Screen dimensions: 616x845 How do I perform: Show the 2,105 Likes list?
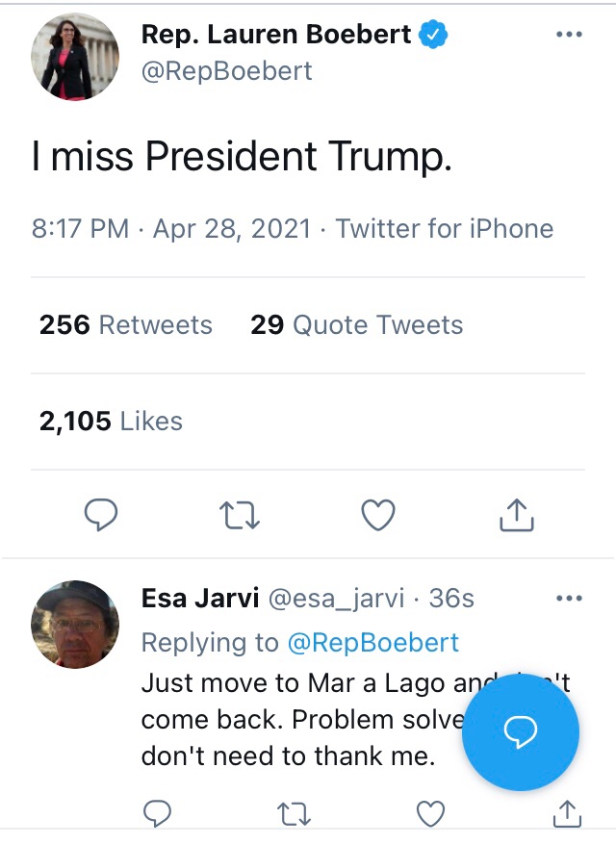111,421
